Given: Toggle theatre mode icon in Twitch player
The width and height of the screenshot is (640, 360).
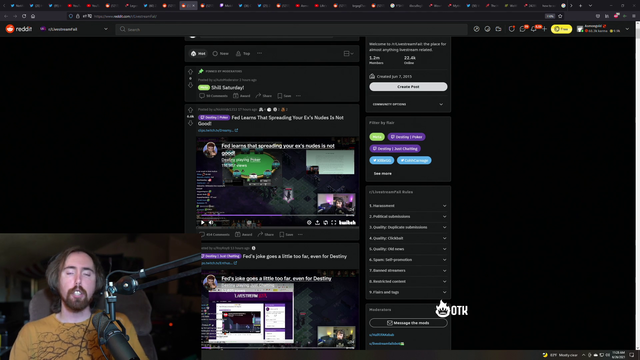Looking at the screenshot, I should coord(325,222).
